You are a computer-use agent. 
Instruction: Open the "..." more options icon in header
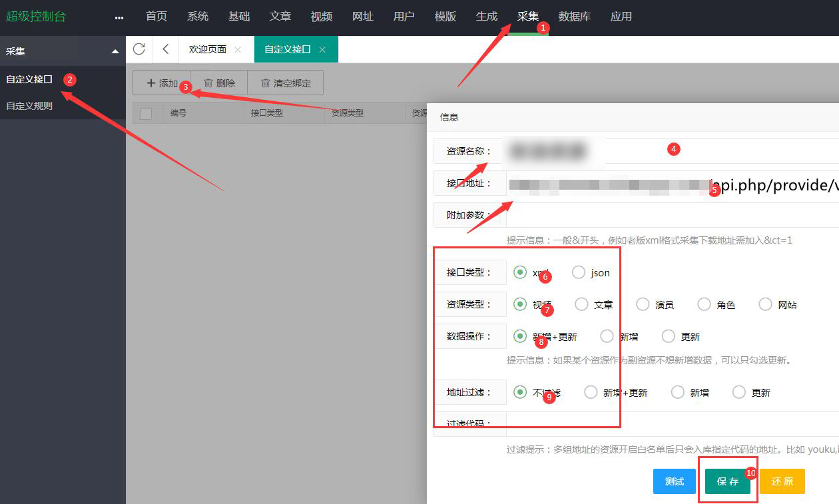tap(119, 17)
